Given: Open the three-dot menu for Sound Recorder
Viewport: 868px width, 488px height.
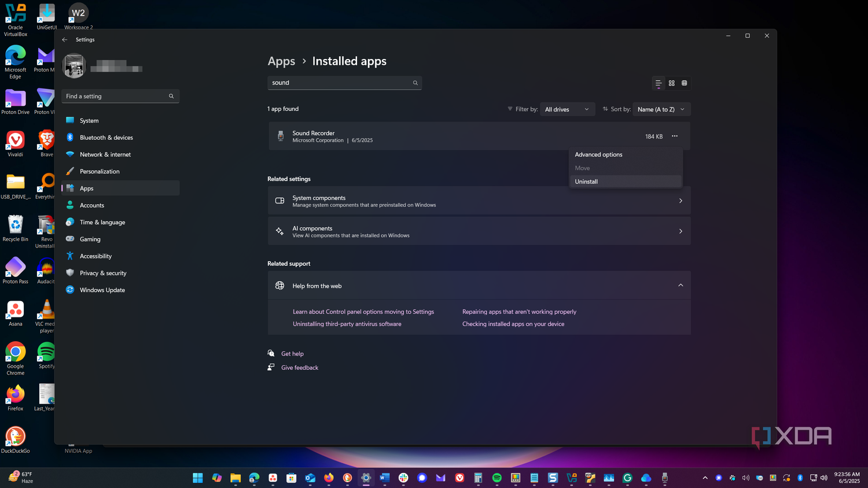Looking at the screenshot, I should pos(675,136).
